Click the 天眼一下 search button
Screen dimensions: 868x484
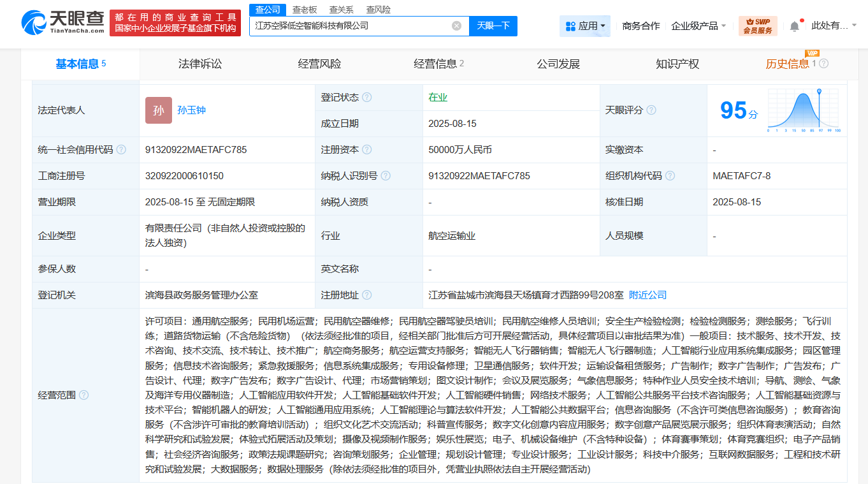point(493,26)
